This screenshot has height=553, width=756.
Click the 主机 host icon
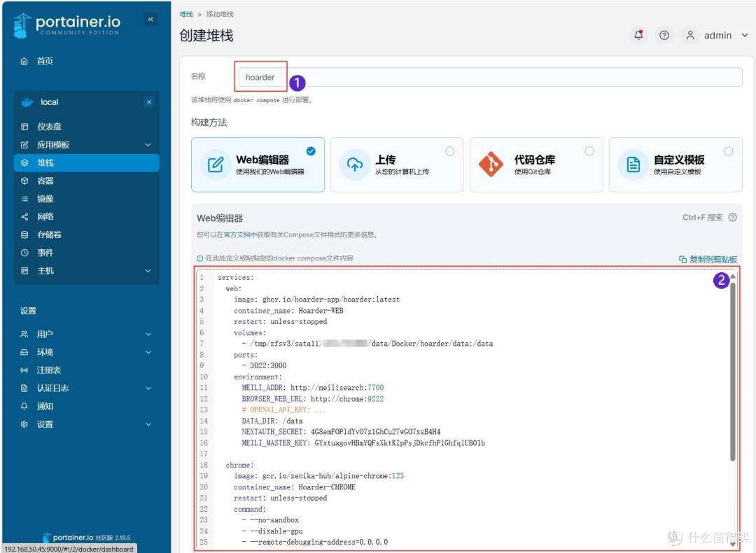click(24, 271)
